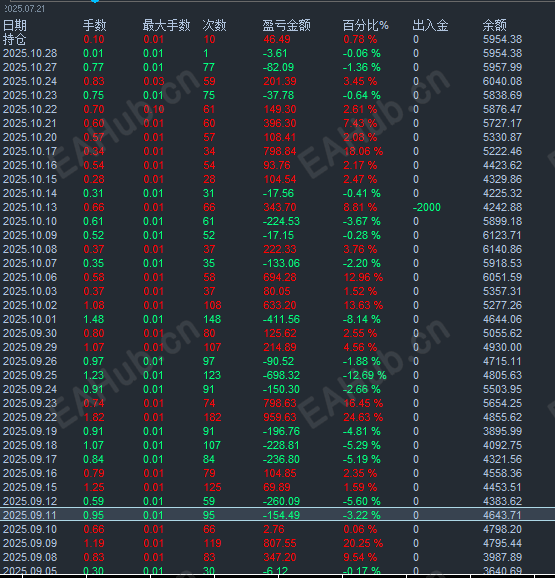
Task: Click trade count 125 on 2025.09.15
Action: tap(213, 488)
